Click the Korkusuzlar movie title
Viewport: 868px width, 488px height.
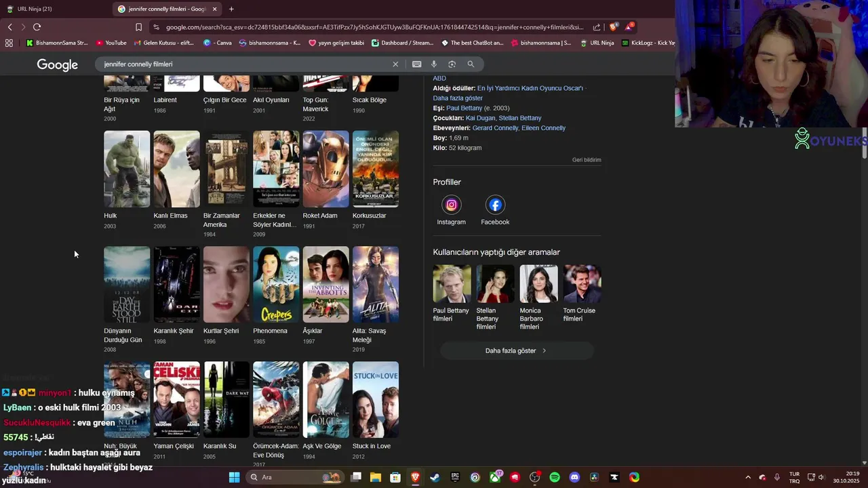[x=369, y=216]
